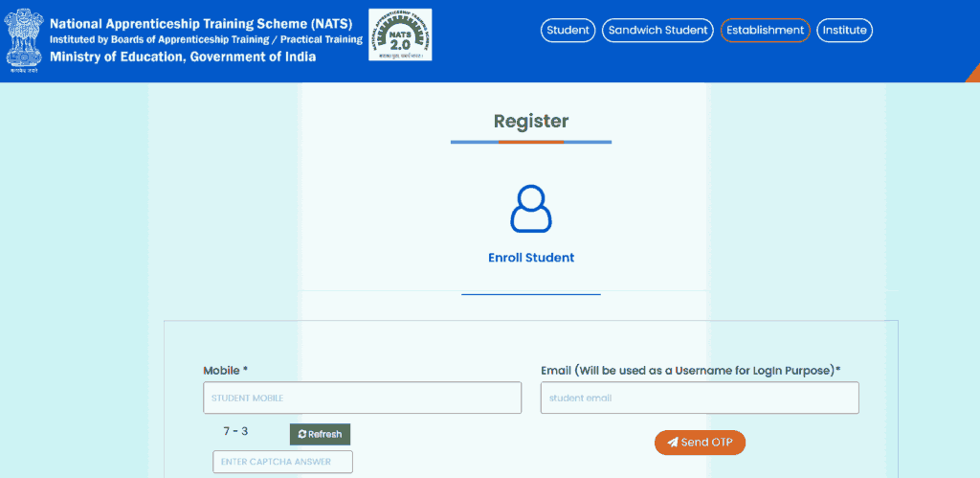980x478 pixels.
Task: Click the Enroll Student label
Action: tap(531, 258)
